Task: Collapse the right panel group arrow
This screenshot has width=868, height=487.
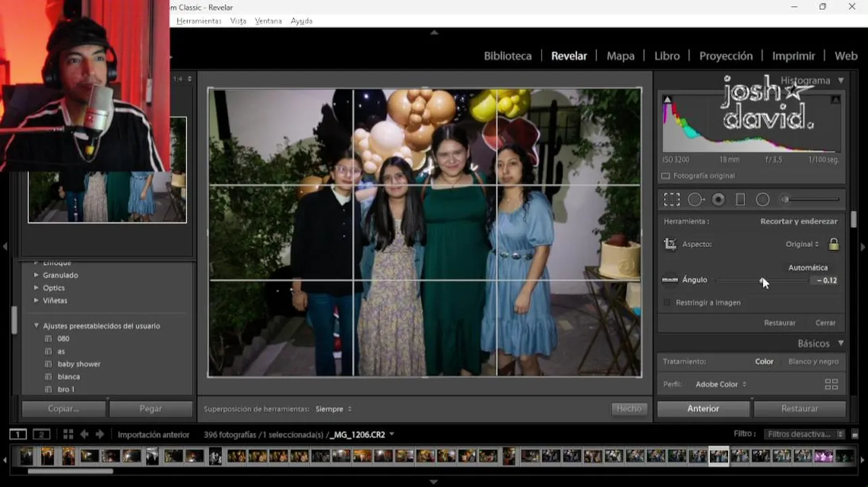Action: [x=863, y=247]
